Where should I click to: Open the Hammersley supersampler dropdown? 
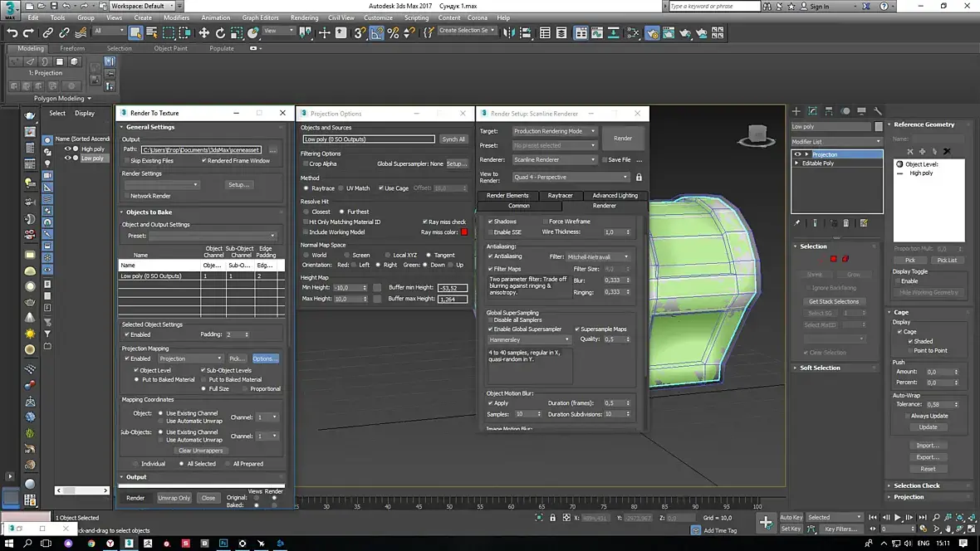(530, 339)
